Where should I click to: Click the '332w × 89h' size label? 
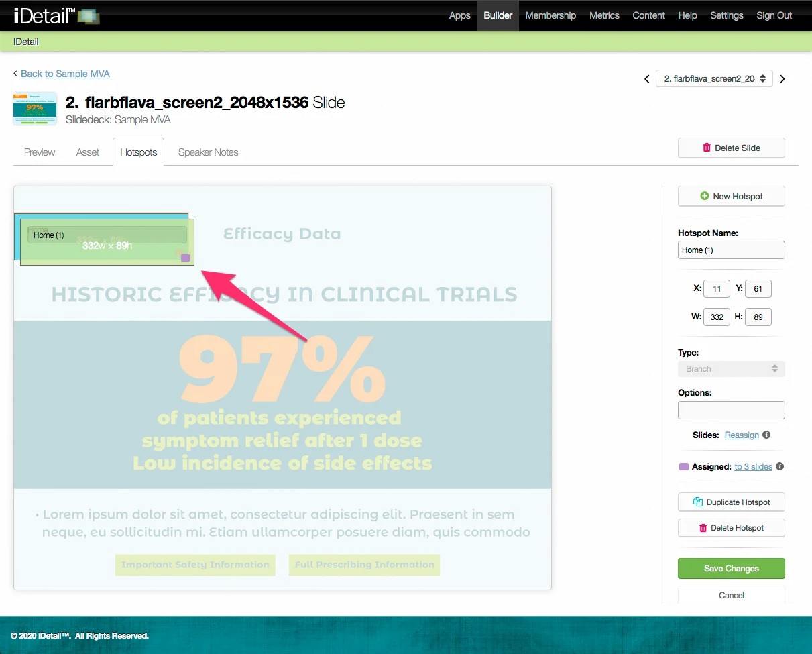pos(107,246)
